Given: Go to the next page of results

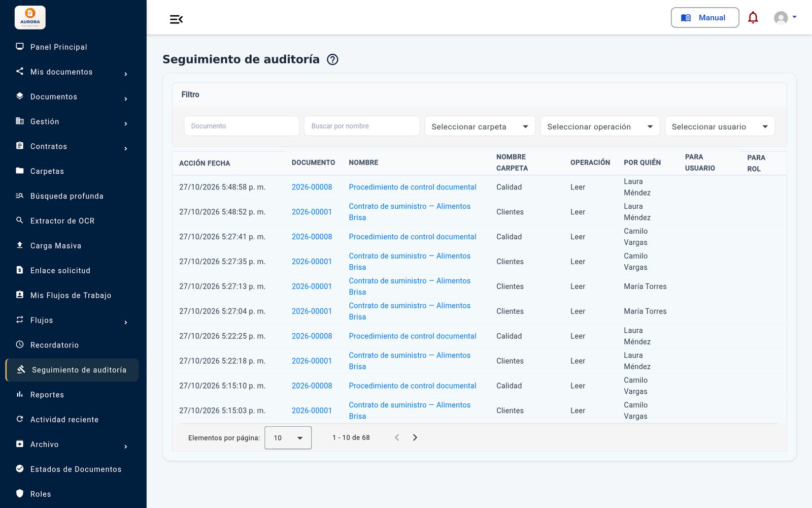Looking at the screenshot, I should click(415, 437).
